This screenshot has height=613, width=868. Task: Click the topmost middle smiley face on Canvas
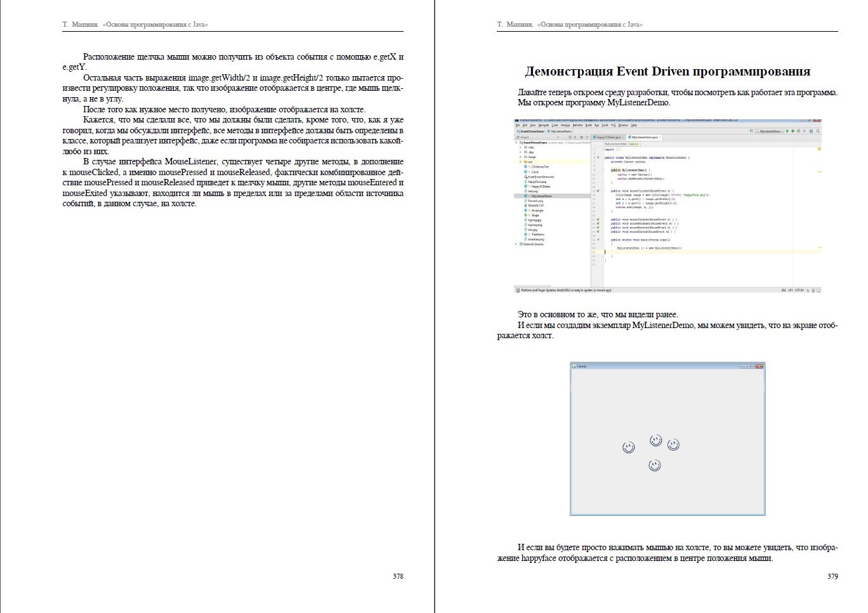pos(655,440)
